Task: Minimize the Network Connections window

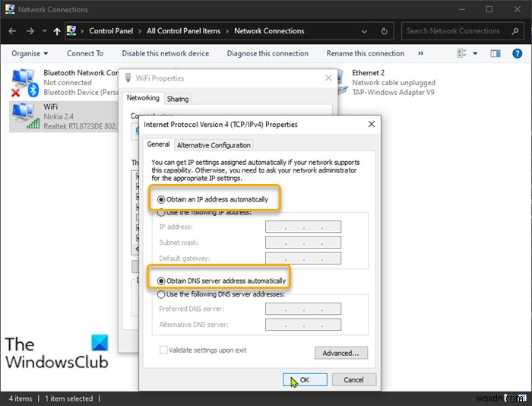Action: 462,9
